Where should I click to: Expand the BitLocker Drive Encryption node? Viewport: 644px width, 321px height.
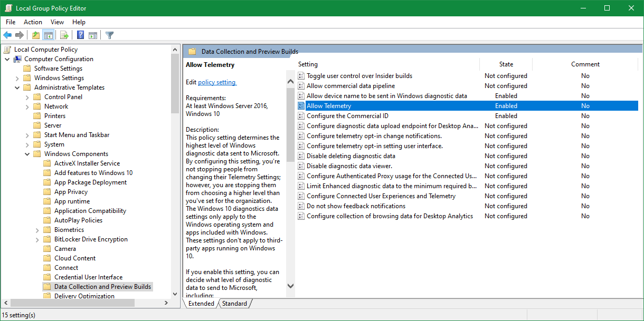[37, 239]
